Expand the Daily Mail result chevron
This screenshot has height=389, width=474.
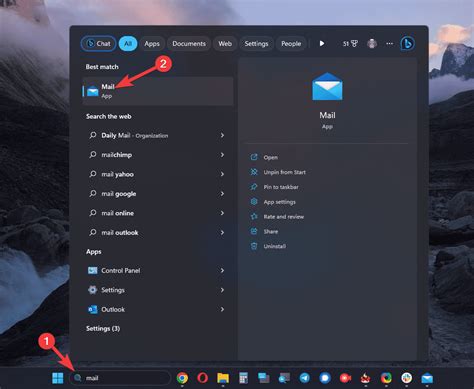point(222,135)
